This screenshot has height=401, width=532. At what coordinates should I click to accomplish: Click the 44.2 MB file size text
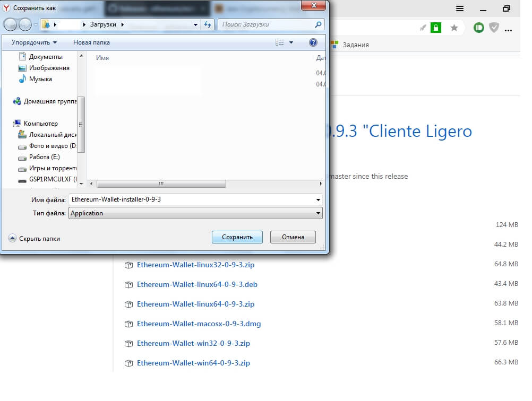pos(506,245)
